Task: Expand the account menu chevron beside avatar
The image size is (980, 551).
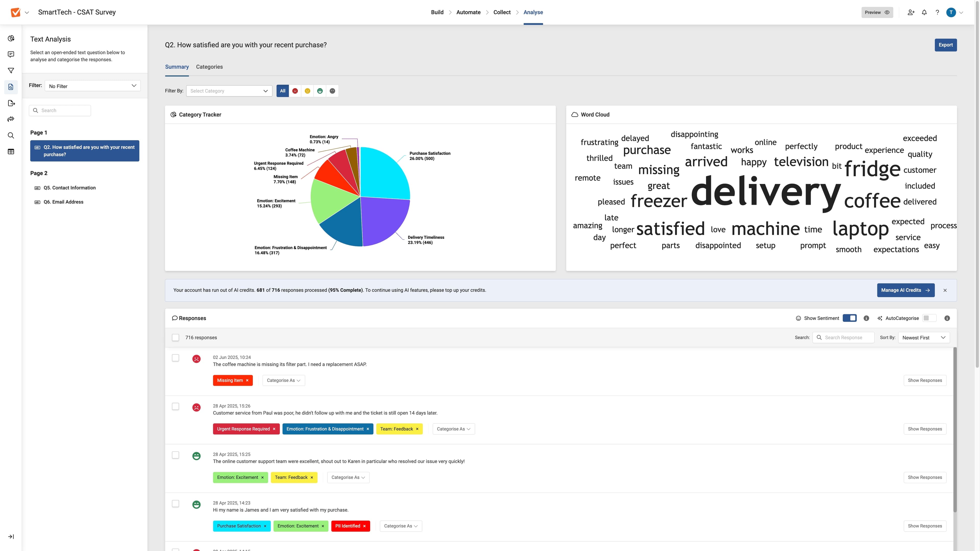Action: tap(961, 12)
